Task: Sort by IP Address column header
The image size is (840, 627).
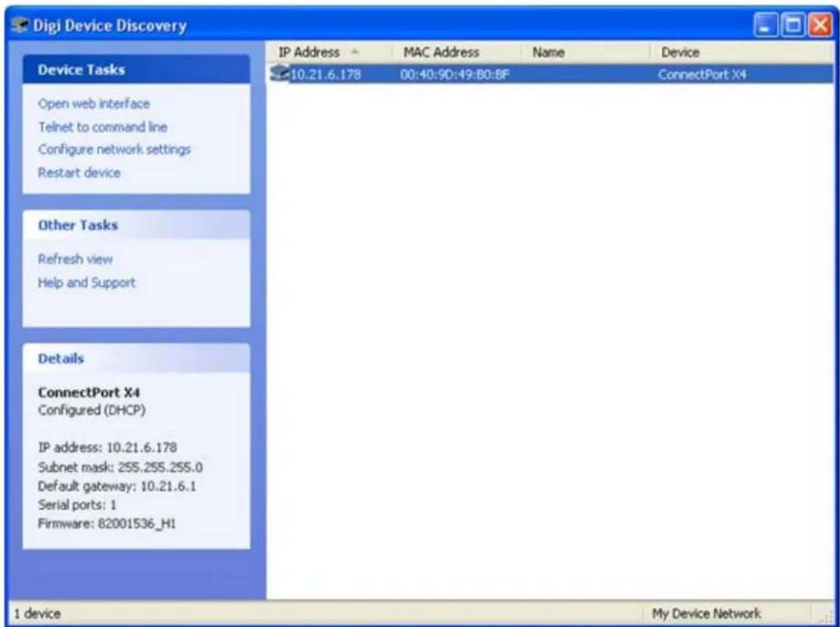Action: pyautogui.click(x=329, y=52)
